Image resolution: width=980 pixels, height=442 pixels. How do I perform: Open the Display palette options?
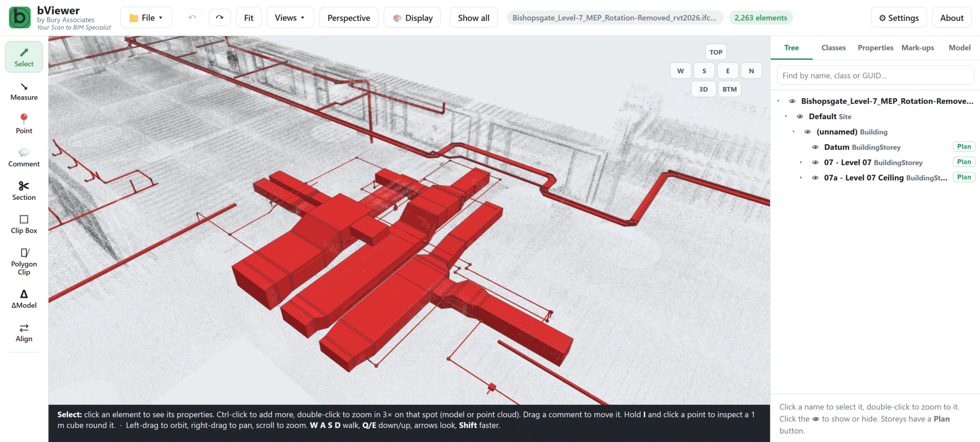click(x=412, y=18)
